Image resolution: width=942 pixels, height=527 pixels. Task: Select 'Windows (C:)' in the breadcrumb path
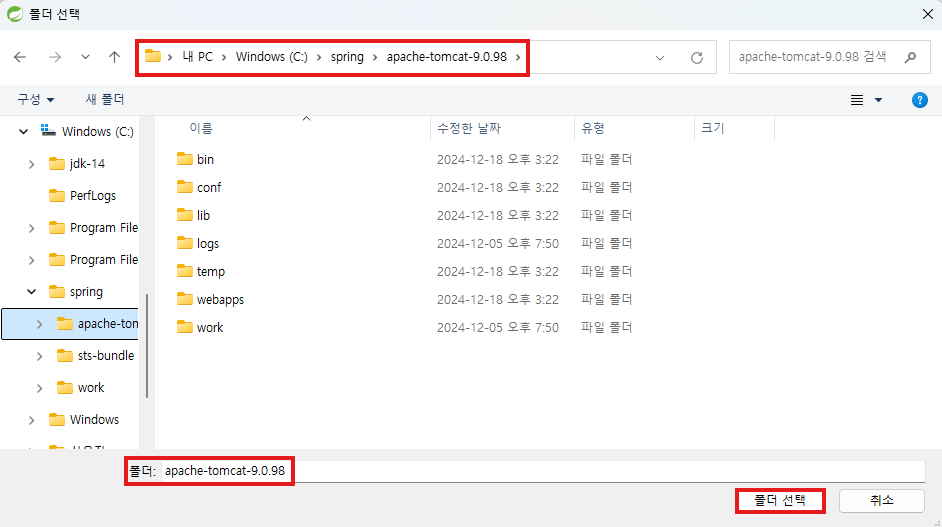pos(272,56)
